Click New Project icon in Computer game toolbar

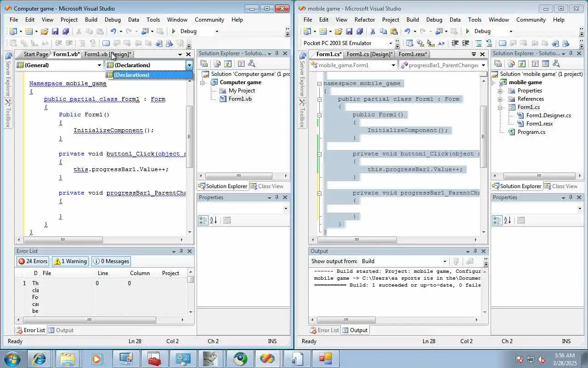tap(13, 31)
